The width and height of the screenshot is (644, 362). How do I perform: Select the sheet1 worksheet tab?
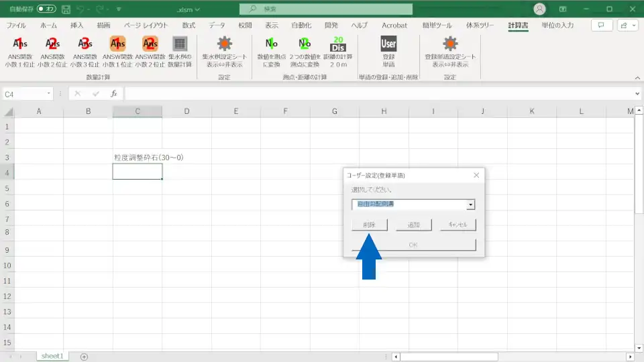(52, 356)
